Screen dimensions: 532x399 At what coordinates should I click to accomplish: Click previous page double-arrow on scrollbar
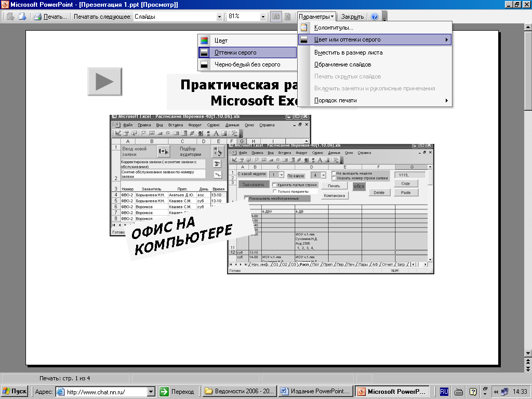(528, 361)
